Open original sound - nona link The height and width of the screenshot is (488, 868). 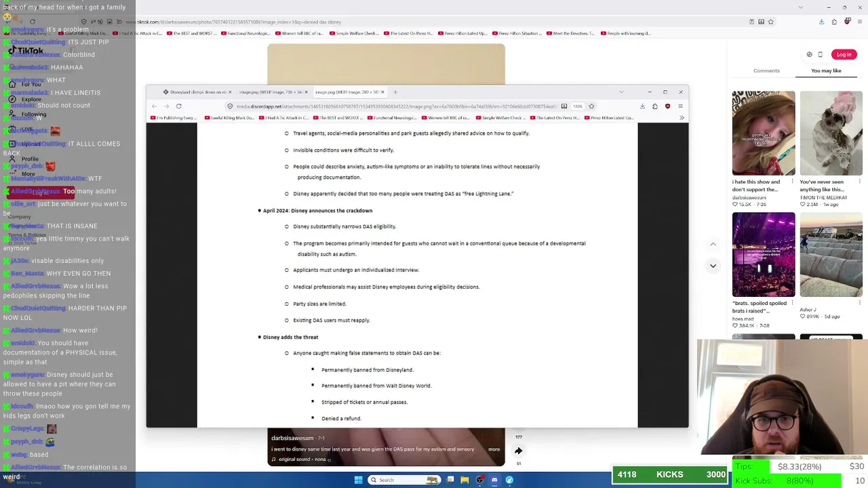302,460
